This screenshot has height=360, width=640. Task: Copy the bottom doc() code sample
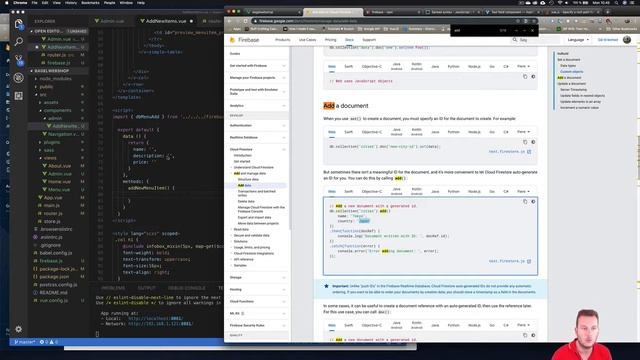click(x=525, y=335)
